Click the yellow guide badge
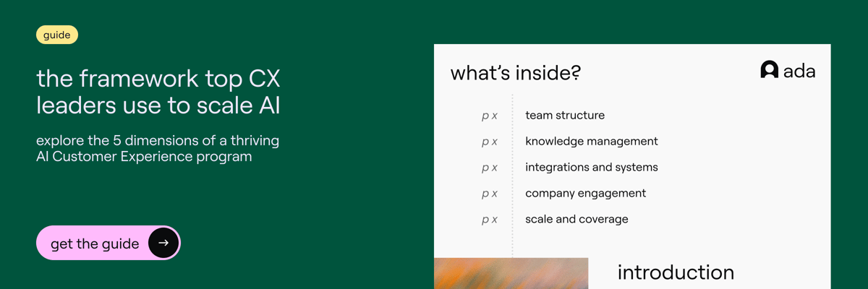Image resolution: width=868 pixels, height=289 pixels. pyautogui.click(x=56, y=35)
